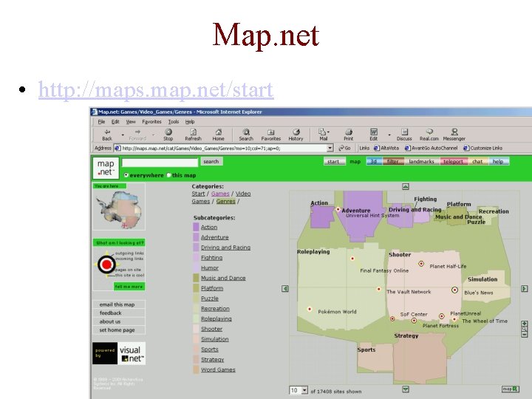Switch to the chat tab
Viewport: 532px width, 399px height.
pos(477,162)
